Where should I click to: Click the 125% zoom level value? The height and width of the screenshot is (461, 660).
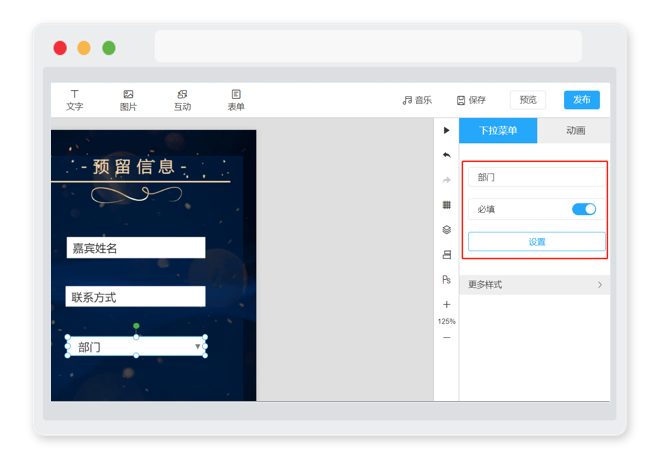click(x=447, y=321)
